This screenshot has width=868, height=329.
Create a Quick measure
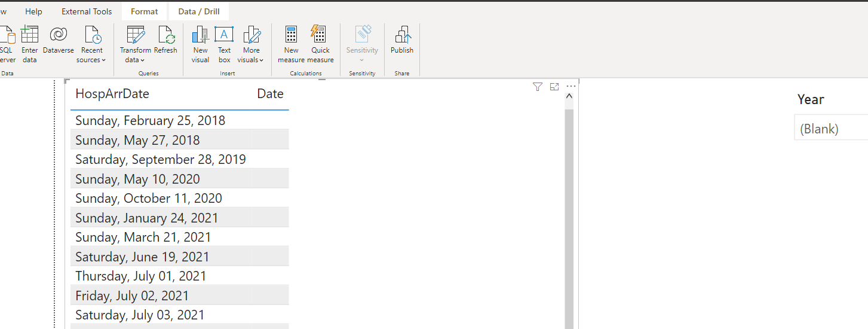(320, 44)
